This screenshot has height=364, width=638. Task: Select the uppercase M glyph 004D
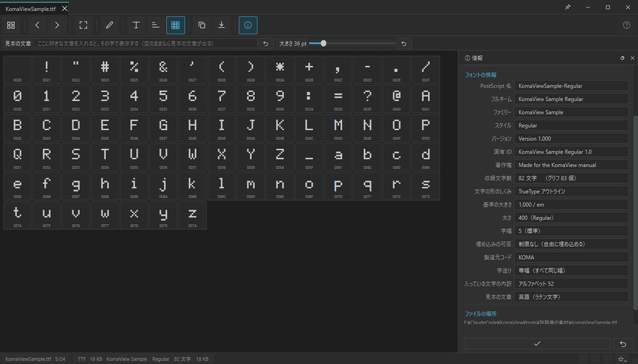338,128
